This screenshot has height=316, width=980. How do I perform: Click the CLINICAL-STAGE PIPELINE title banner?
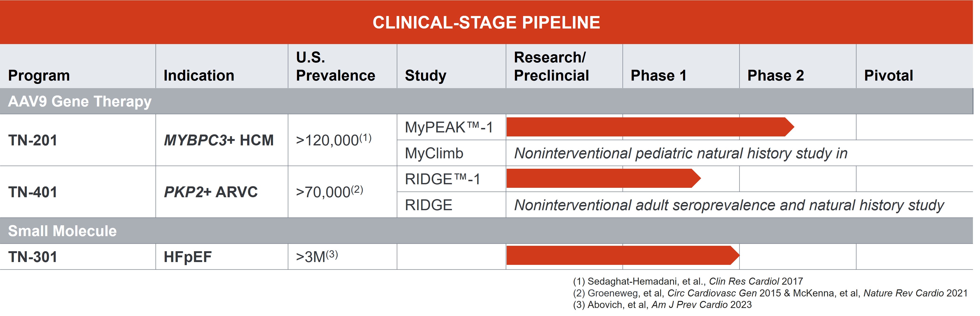(486, 22)
